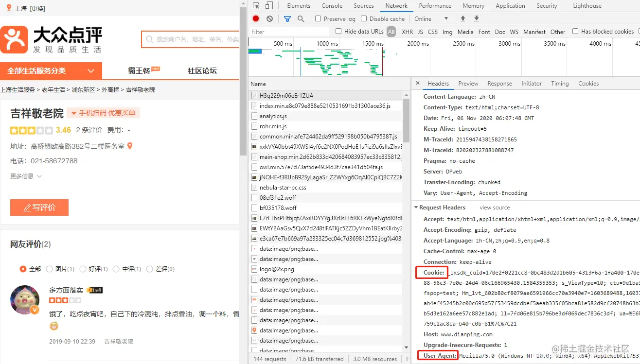This screenshot has width=640, height=364.
Task: Expand 全部生活服务分类 menu
Action: [x=51, y=70]
